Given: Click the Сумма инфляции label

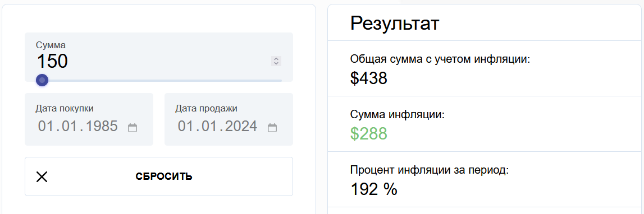Looking at the screenshot, I should click(x=398, y=115).
